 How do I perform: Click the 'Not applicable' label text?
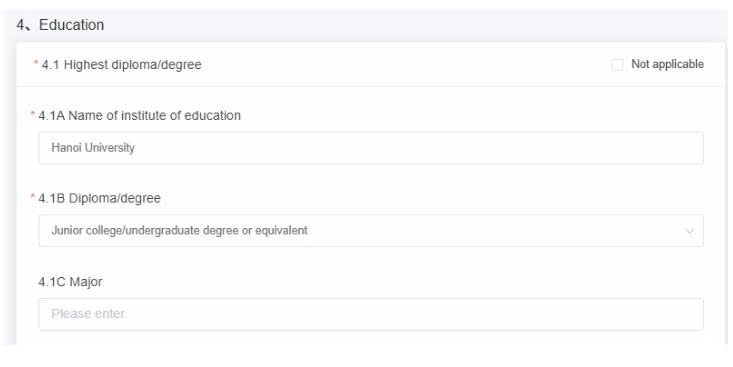667,64
